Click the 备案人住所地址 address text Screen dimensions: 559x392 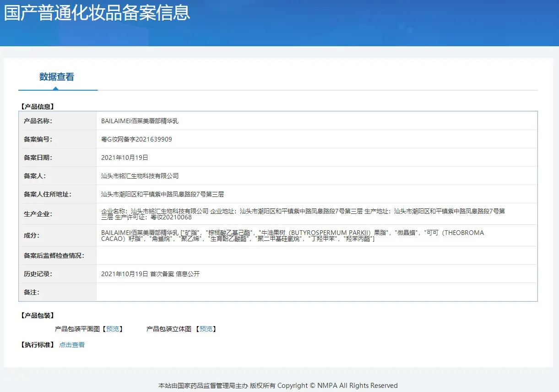(x=163, y=194)
